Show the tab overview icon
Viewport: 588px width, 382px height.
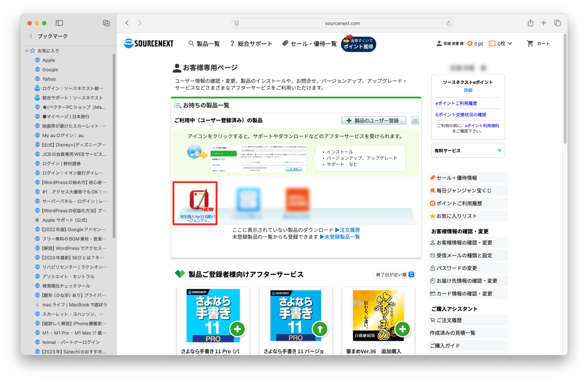[557, 23]
